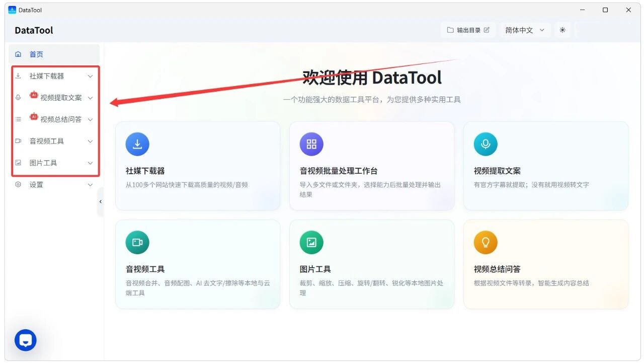Image resolution: width=644 pixels, height=364 pixels.
Task: Click the 图片工具 card title
Action: [315, 269]
